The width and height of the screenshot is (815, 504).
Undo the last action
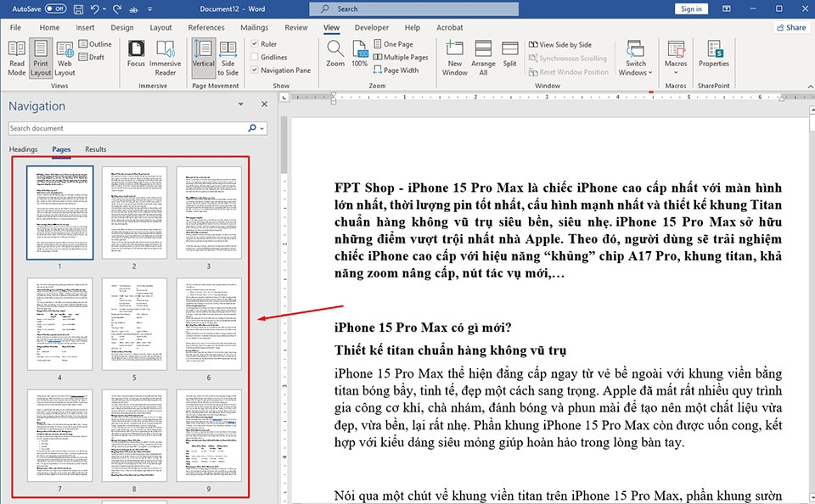(x=94, y=8)
